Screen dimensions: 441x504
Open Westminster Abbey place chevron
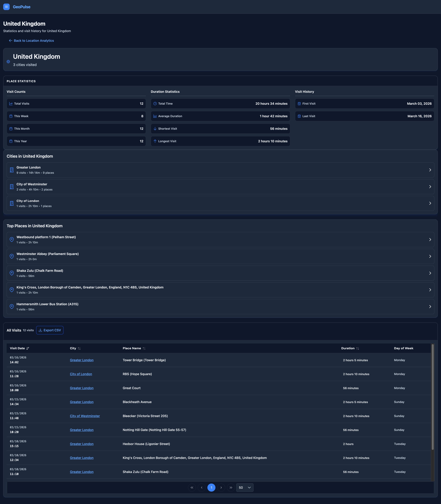point(430,256)
